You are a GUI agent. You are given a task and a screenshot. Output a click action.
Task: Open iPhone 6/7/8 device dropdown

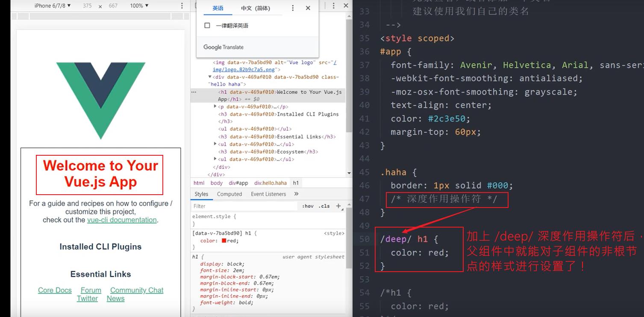point(53,6)
